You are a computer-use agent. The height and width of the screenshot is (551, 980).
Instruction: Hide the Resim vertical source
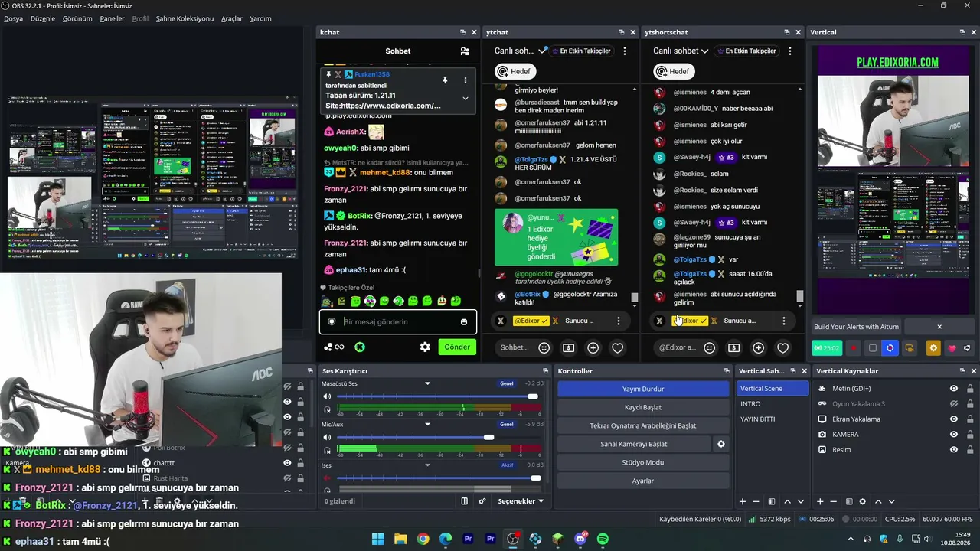[x=954, y=450]
